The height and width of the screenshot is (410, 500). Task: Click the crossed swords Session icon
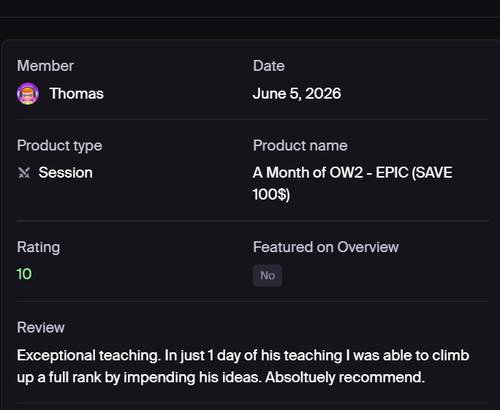pyautogui.click(x=24, y=173)
